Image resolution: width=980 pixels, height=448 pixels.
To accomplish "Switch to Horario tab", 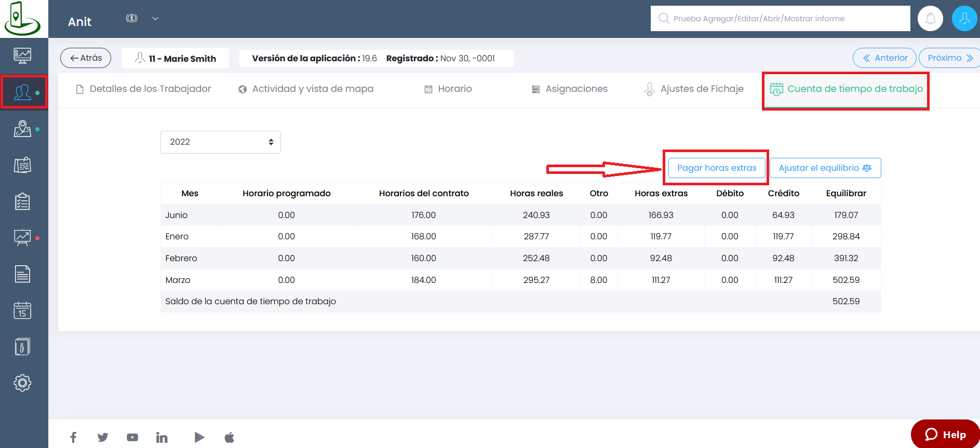I will point(448,89).
